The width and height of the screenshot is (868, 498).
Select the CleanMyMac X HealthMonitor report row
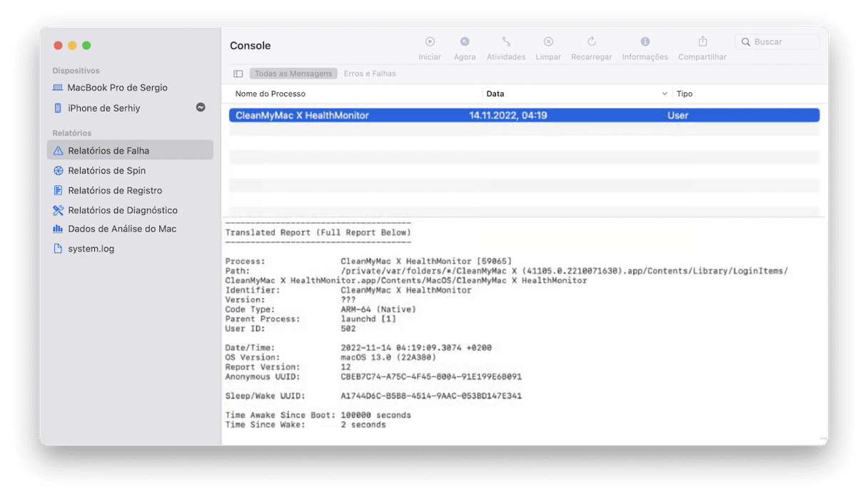523,115
